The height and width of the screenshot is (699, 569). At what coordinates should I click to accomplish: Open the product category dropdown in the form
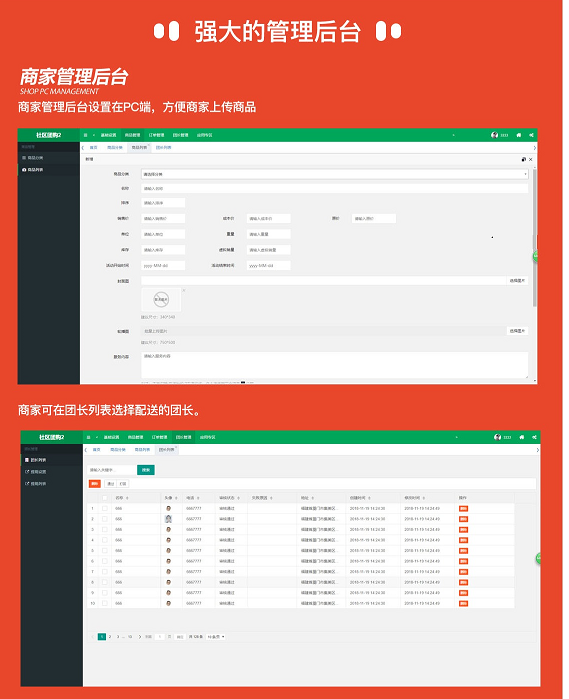pos(335,174)
